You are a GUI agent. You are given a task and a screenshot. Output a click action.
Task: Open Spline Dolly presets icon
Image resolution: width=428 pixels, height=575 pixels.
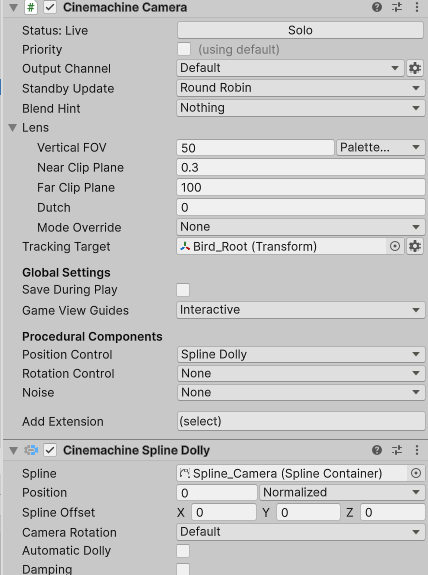pos(397,450)
